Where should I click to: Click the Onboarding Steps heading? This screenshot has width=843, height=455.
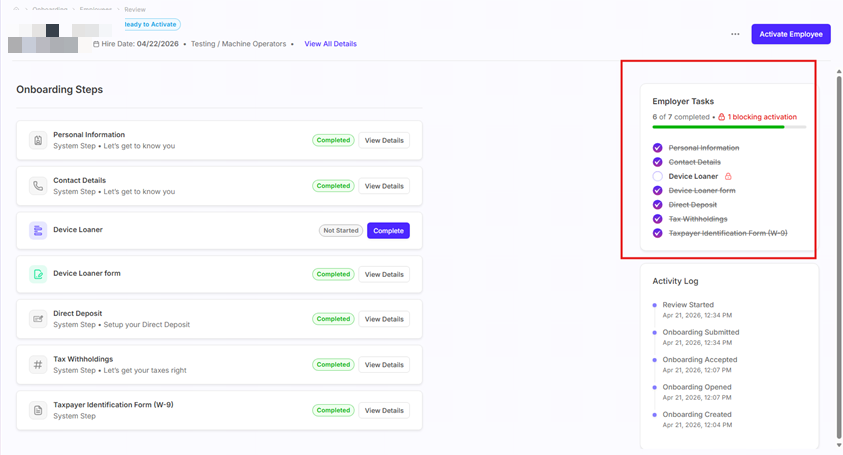pyautogui.click(x=59, y=89)
